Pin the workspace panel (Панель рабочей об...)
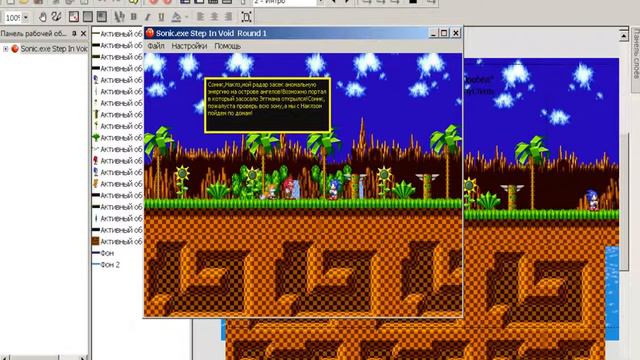Screen dimensions: 640x360 [74, 33]
